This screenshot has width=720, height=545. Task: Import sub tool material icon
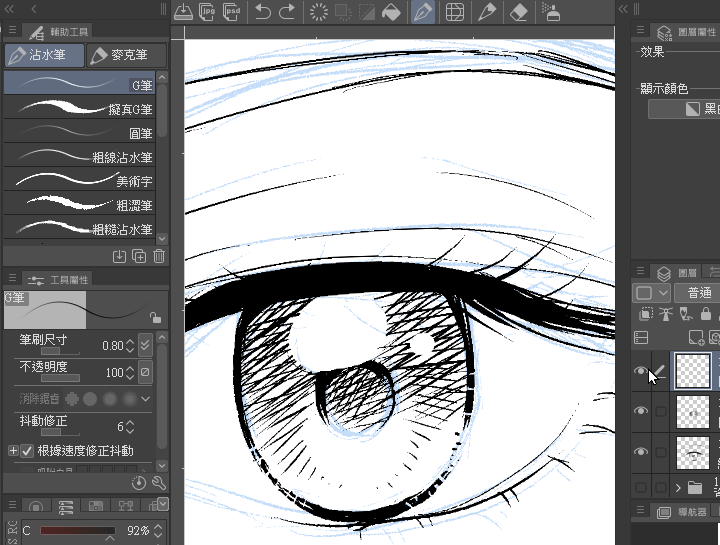(119, 256)
